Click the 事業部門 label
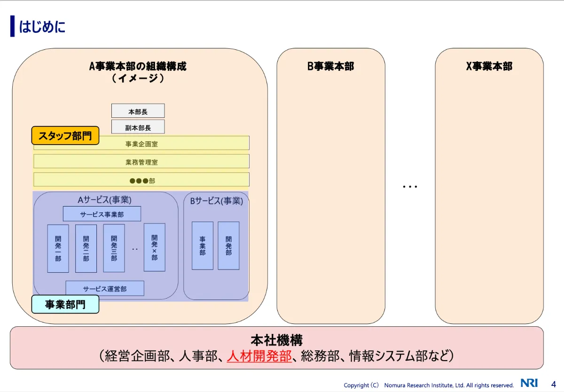Screen dimensions: 564x392 tap(65, 304)
